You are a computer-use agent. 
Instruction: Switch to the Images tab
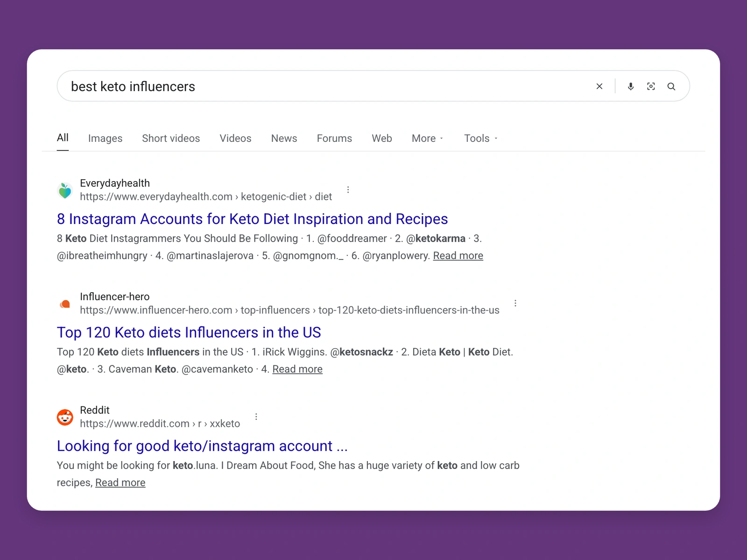[x=105, y=138]
